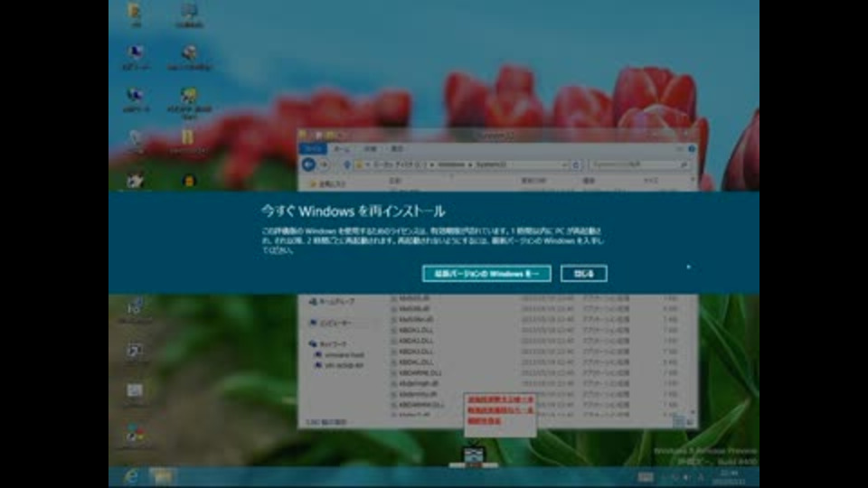Sort by the 名前 column header
This screenshot has width=868, height=488.
[395, 181]
